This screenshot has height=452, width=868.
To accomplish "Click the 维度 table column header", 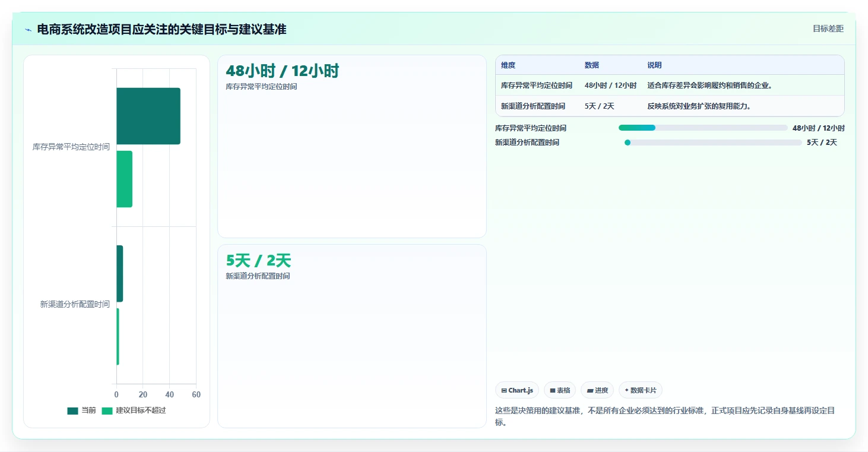I will [x=508, y=65].
